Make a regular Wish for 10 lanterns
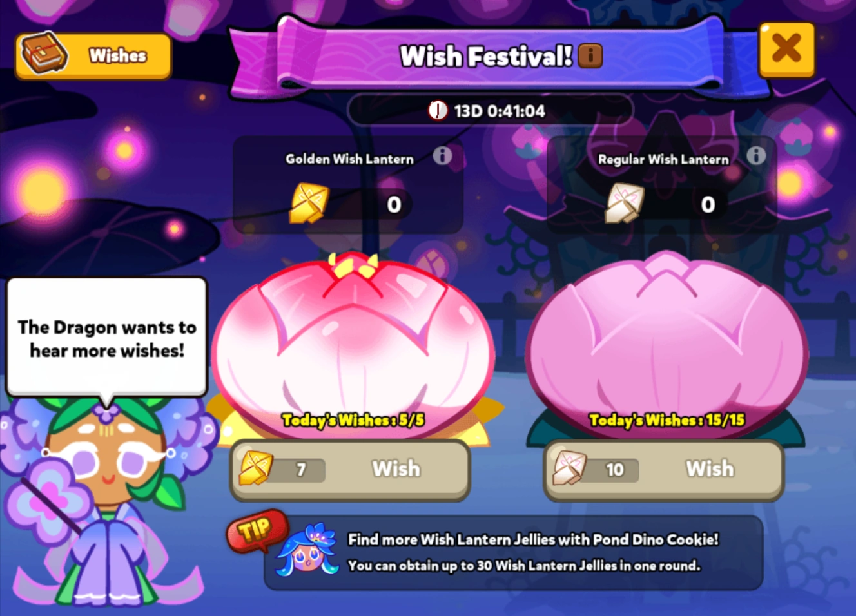The image size is (856, 616). click(x=664, y=470)
